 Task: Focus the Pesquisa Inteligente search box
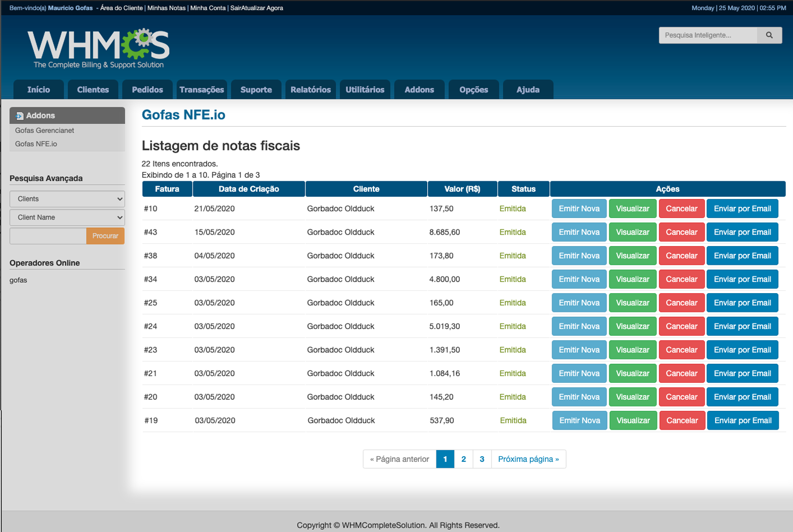(708, 35)
